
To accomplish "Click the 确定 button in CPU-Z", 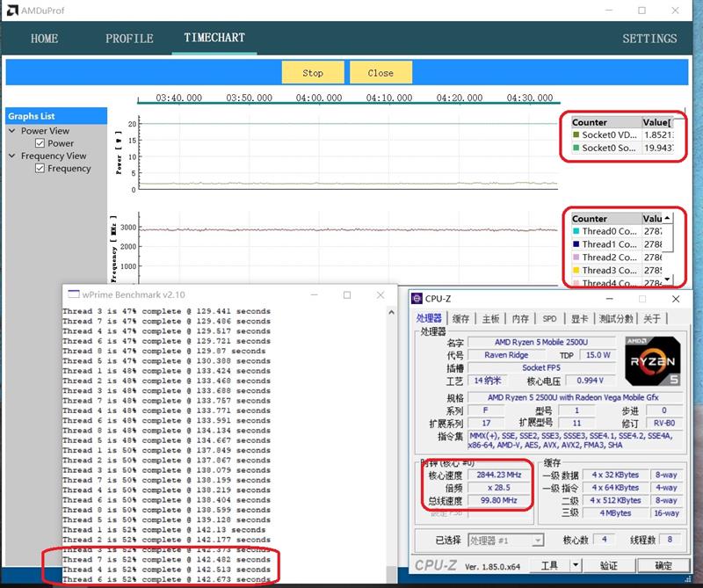I will click(663, 565).
